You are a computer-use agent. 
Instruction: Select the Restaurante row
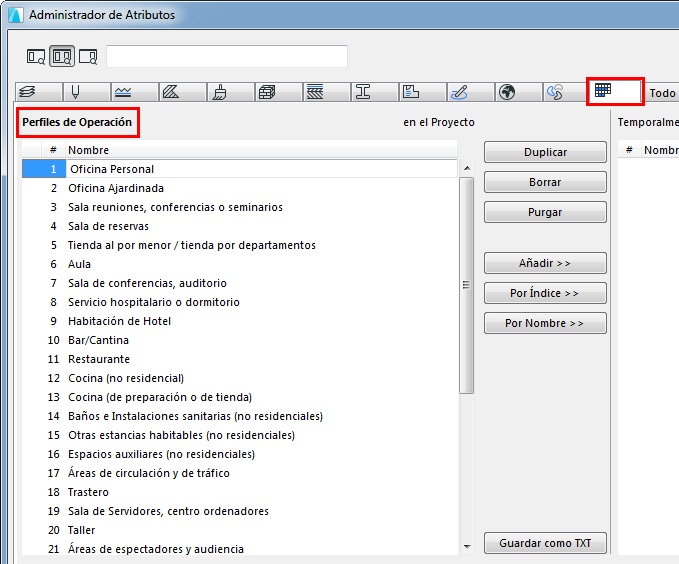point(240,359)
